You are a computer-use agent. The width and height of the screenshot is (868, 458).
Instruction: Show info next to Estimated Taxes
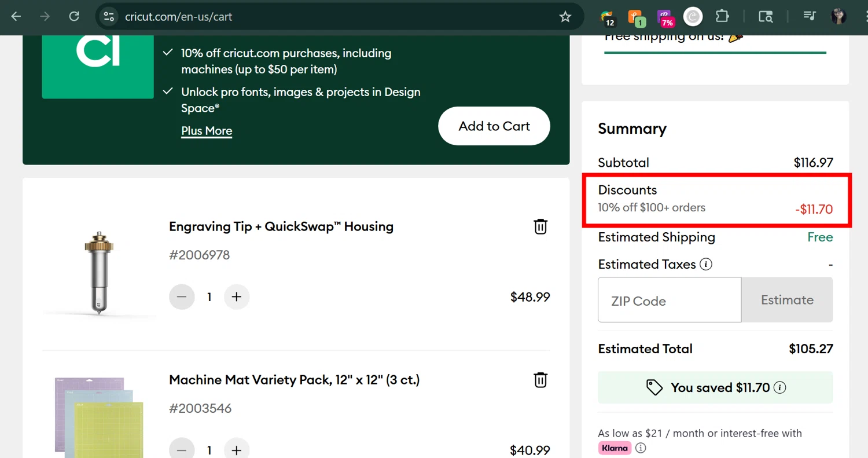[x=706, y=264]
